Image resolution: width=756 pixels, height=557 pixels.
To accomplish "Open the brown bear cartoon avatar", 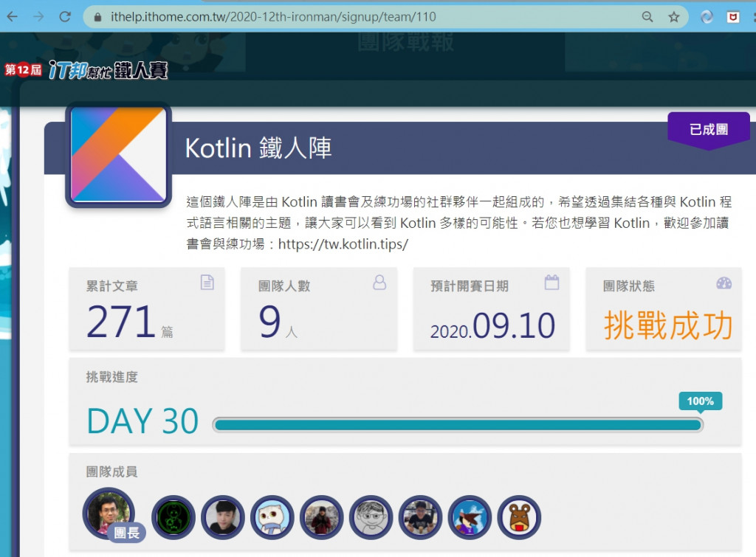I will (x=519, y=517).
